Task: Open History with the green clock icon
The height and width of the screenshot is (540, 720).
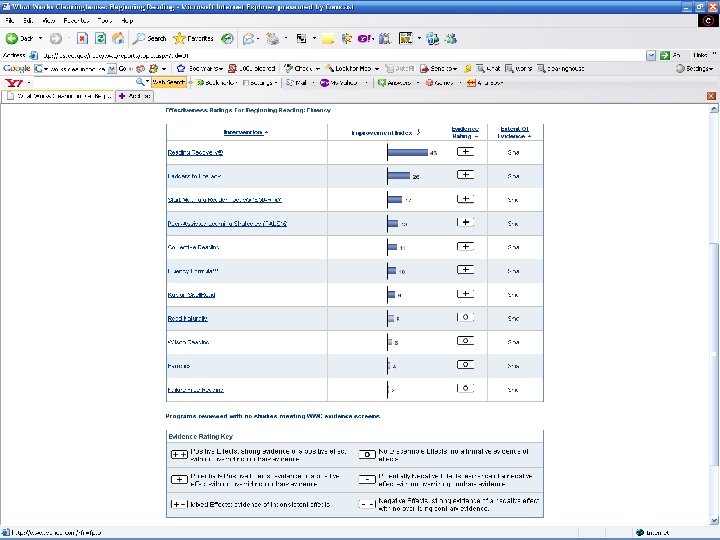Action: (x=227, y=39)
